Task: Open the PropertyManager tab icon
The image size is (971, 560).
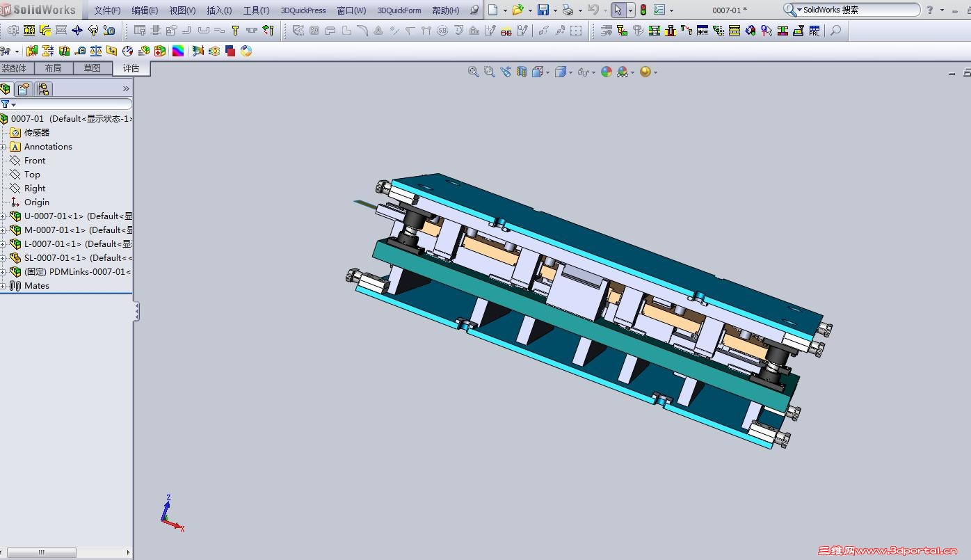Action: point(24,89)
